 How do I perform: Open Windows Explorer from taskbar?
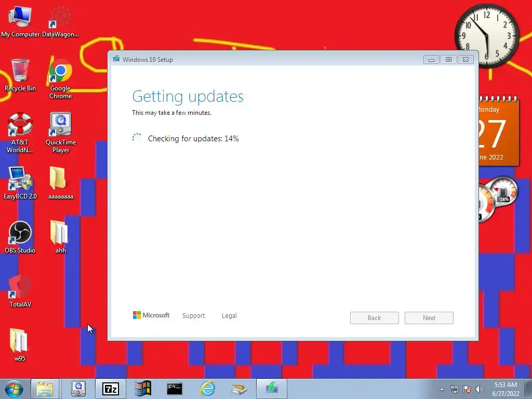point(45,389)
